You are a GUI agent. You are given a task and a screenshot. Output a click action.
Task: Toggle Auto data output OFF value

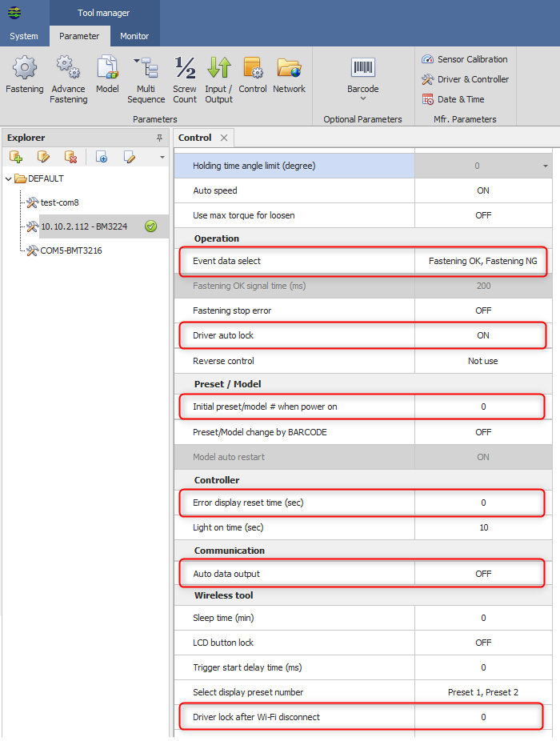tap(482, 574)
